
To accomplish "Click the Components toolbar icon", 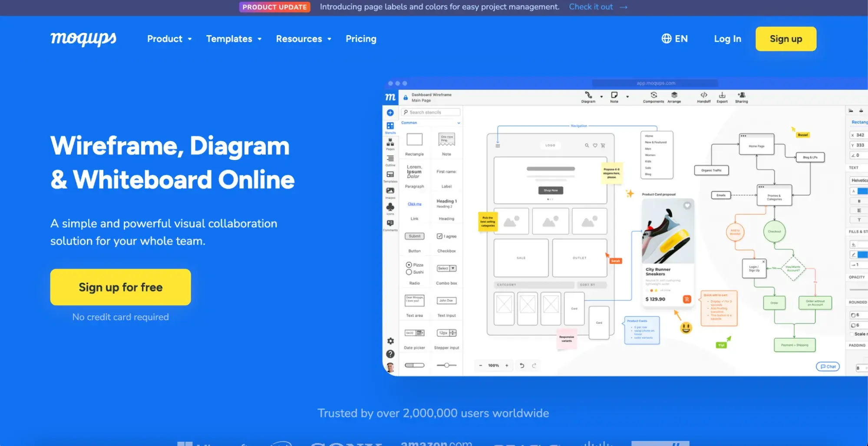I will point(653,95).
